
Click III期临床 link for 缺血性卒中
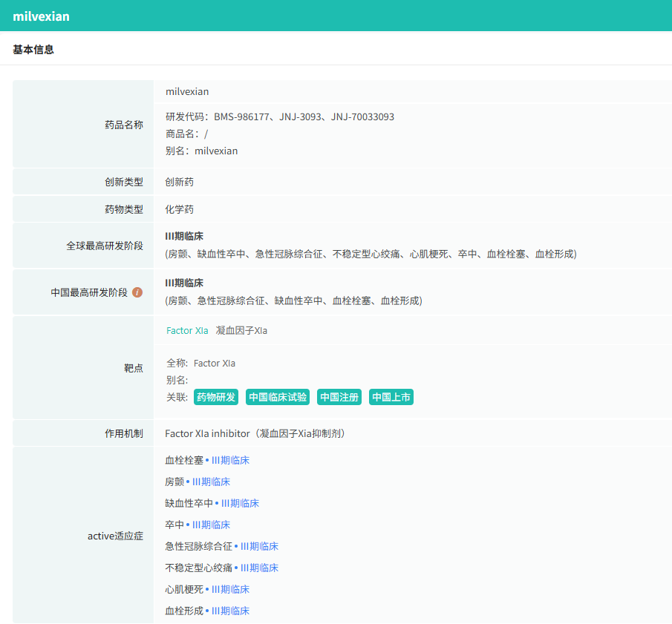(240, 503)
